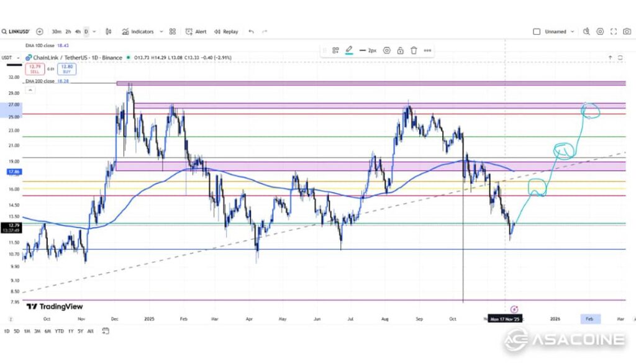This screenshot has height=364, width=636.
Task: Expand the timeframe interval dropdown arrow
Action: 93,32
